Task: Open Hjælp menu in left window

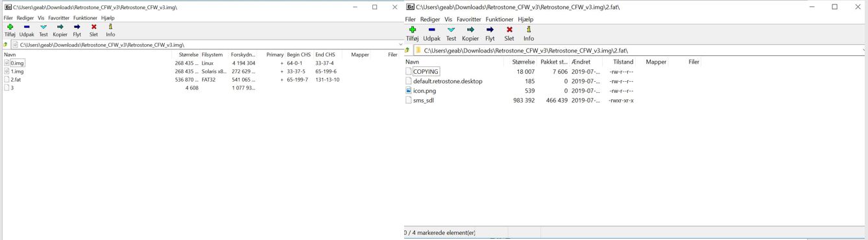Action: coord(108,18)
